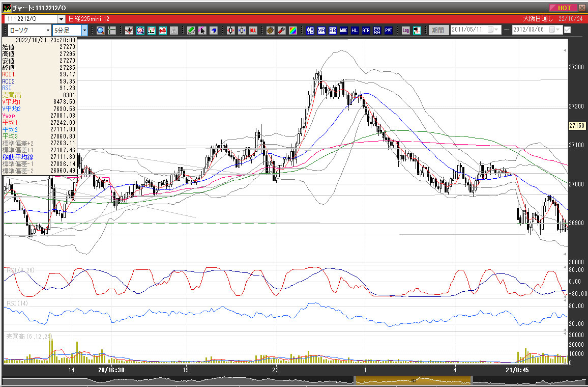Click the RSI(14) panel label

click(17, 303)
